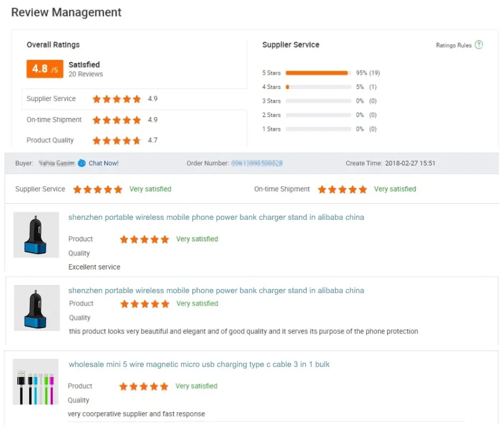Click the On-time Shipment stars in the buyer review

342,190
